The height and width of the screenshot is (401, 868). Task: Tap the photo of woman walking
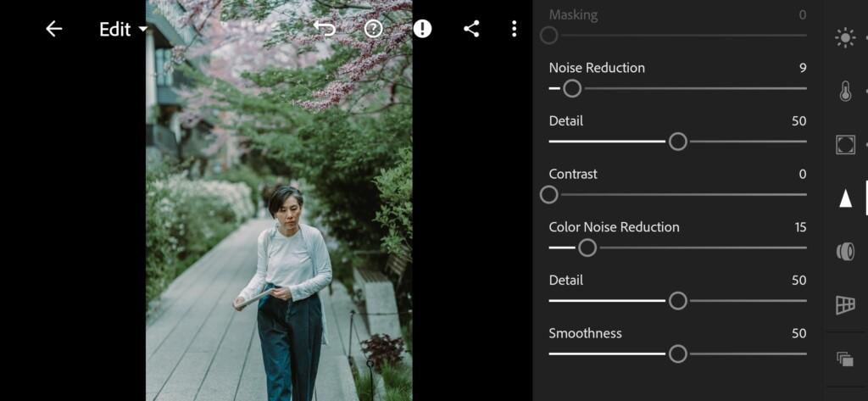(x=279, y=200)
